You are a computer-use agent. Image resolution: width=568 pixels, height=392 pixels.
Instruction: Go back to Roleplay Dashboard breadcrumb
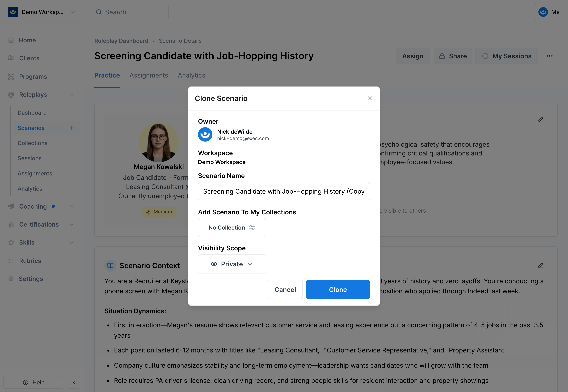pyautogui.click(x=121, y=41)
